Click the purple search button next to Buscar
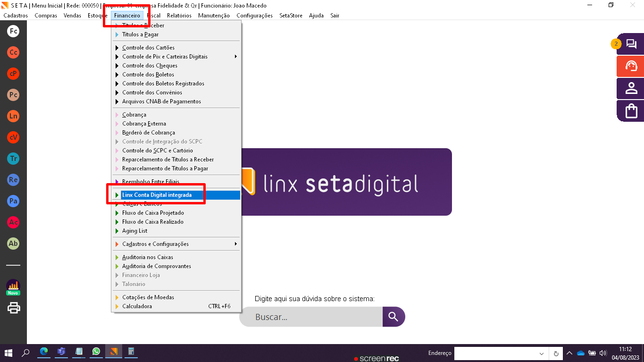644x362 pixels. tap(393, 317)
